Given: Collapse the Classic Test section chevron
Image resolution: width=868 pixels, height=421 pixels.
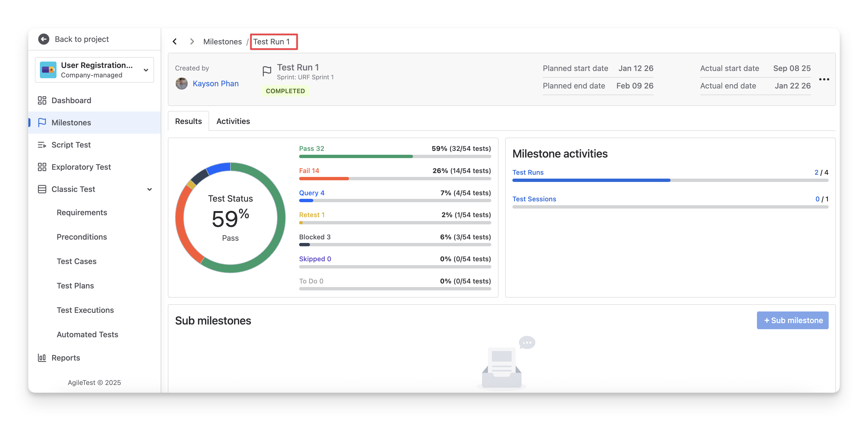Looking at the screenshot, I should tap(149, 189).
